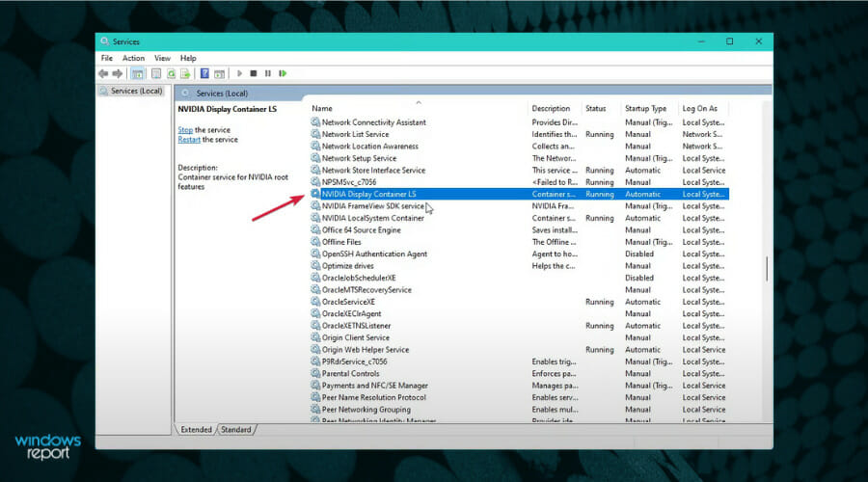Select Services (Local) in the console tree

[x=136, y=91]
